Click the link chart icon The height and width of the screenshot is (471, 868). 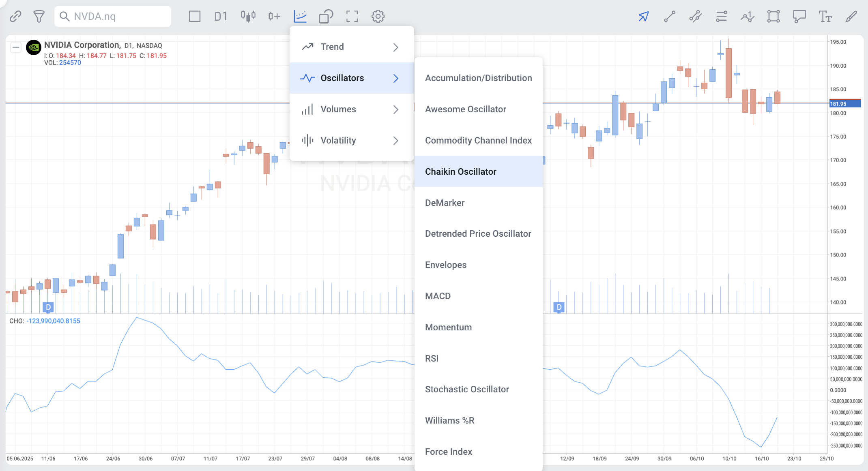pos(15,17)
